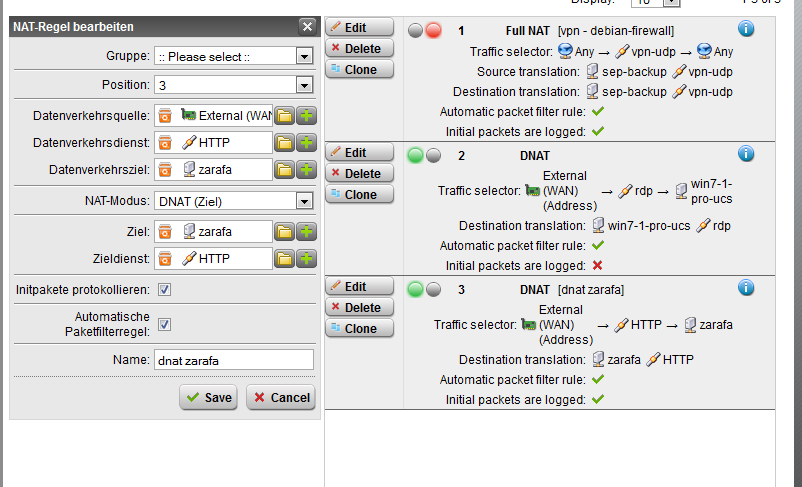
Task: Click the [dnat zarafa] rule label
Action: pos(591,290)
